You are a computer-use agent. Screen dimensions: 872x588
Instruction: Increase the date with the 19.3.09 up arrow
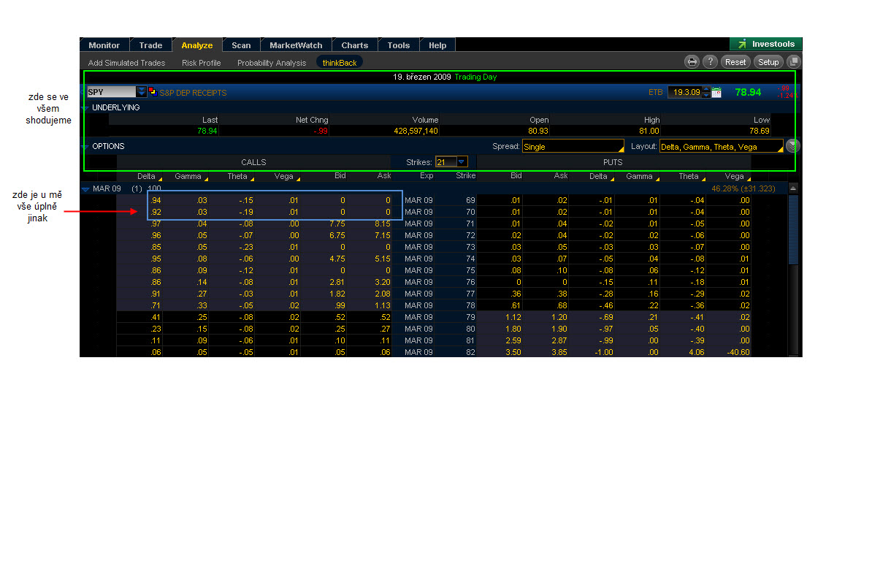706,89
